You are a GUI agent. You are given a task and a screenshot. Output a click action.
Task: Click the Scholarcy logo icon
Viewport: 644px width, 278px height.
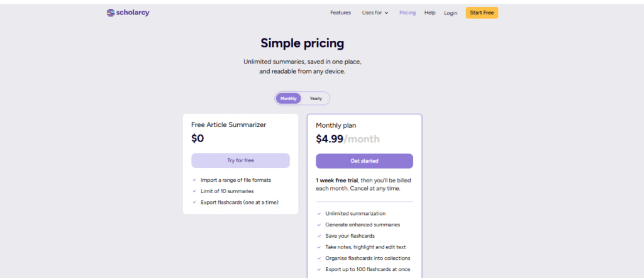[x=110, y=13]
